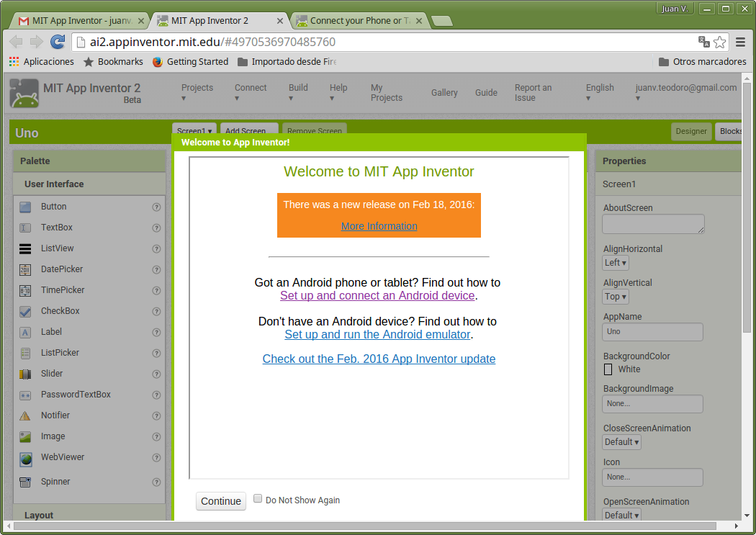
Task: Click the BackgroundColor White swatch
Action: point(608,369)
